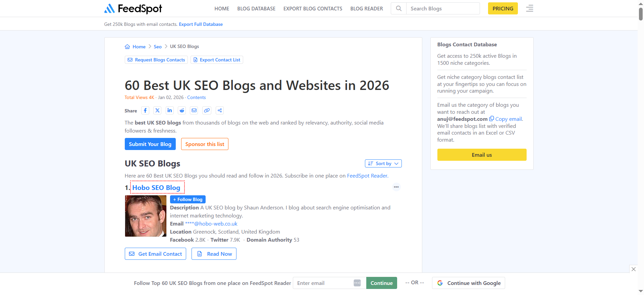Viewport: 644px width, 295px height.
Task: Open the three-dot menu for Hobo SEO Blog
Action: [x=396, y=187]
